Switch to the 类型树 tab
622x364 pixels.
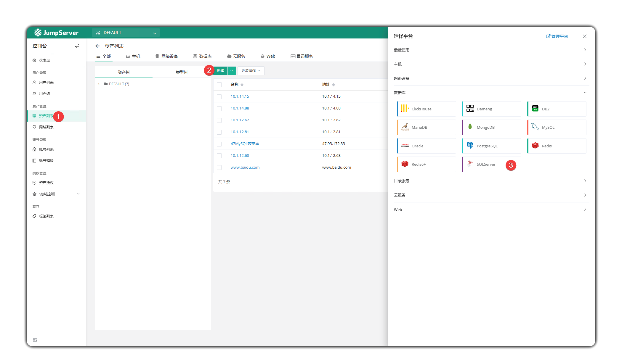(x=182, y=72)
